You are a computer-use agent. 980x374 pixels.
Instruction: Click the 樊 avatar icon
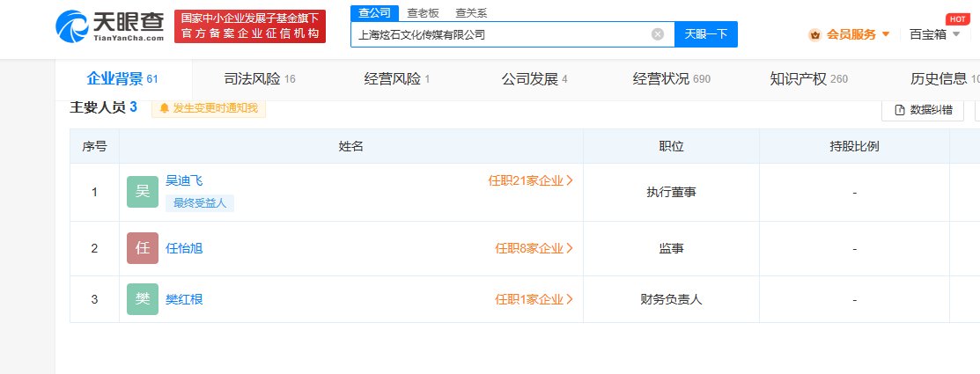143,299
